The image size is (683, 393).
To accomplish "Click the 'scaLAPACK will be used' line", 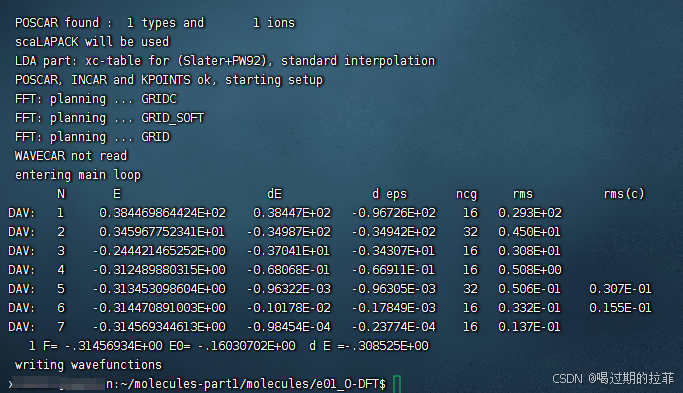I will pos(92,42).
